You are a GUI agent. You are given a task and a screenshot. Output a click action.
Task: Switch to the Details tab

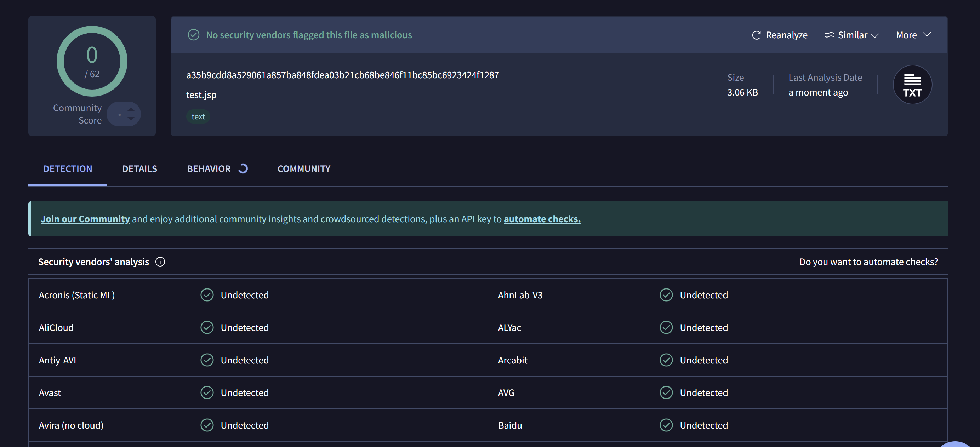[139, 168]
